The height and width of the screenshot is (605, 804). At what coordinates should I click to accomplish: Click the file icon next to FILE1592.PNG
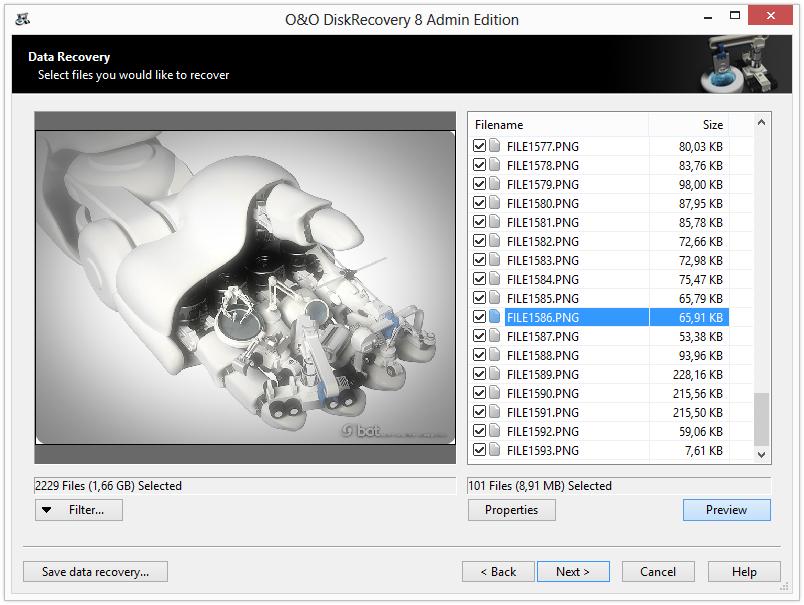495,430
